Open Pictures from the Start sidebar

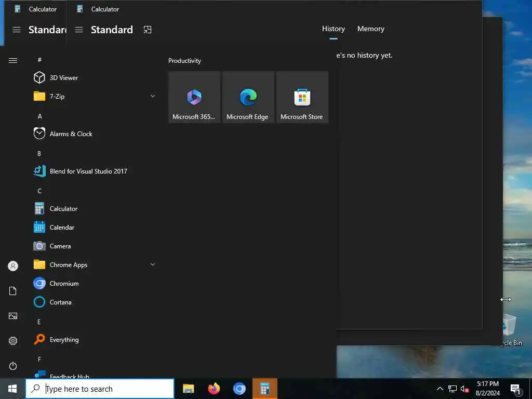pos(13,316)
